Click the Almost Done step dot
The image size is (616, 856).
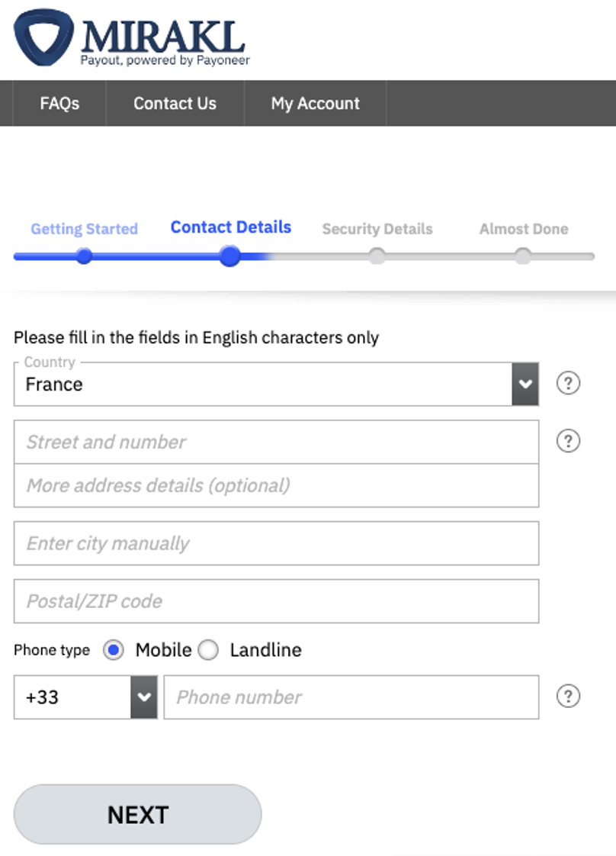point(523,256)
